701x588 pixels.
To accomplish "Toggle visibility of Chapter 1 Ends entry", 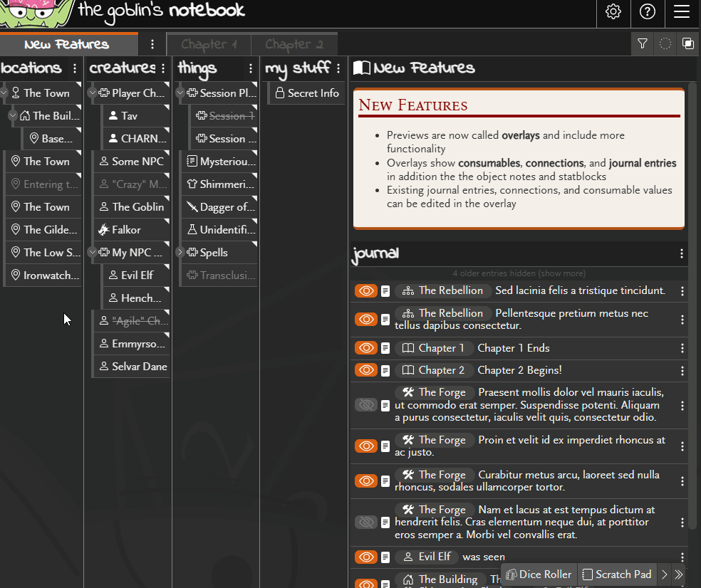I will [x=366, y=348].
